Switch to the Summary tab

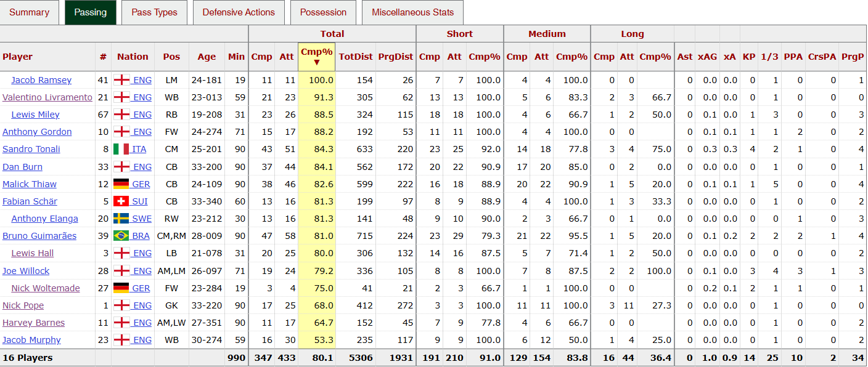29,12
